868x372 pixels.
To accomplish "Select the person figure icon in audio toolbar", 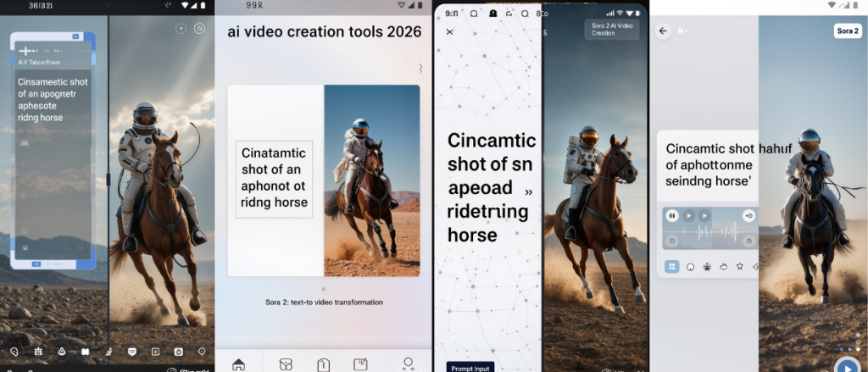I will tap(707, 267).
